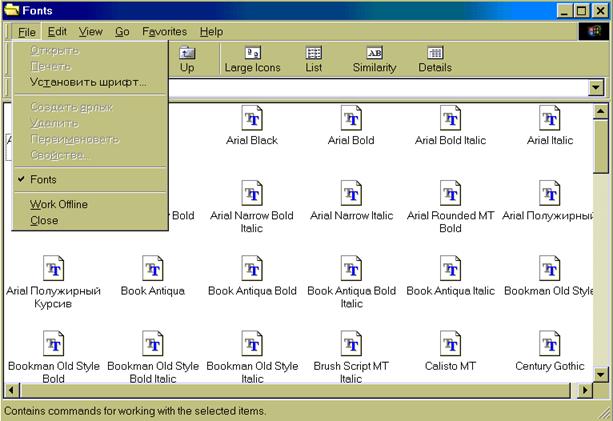Select the Brush Script MT Italic font
613x421 pixels.
click(351, 345)
